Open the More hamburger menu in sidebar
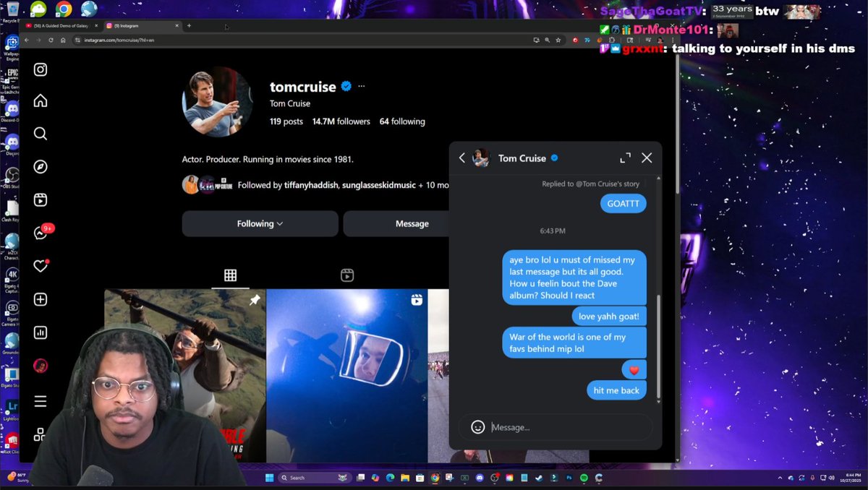Screen dimensions: 868x490 pyautogui.click(x=41, y=401)
